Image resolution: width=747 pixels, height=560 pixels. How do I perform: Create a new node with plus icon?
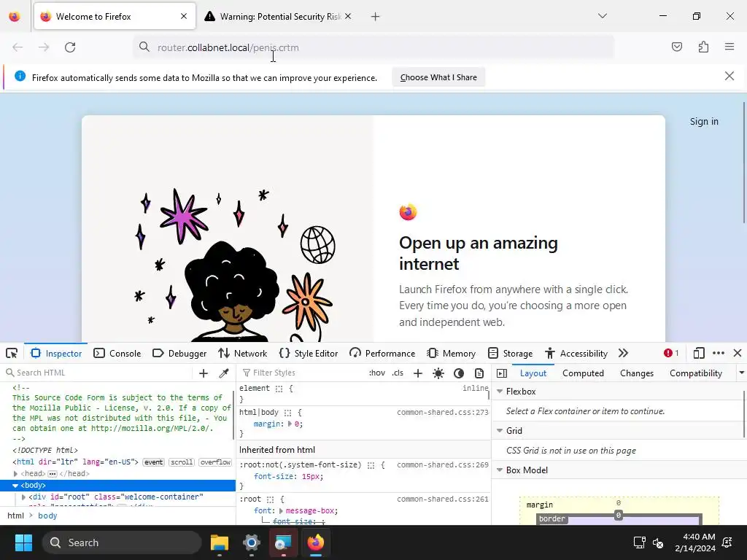click(204, 373)
